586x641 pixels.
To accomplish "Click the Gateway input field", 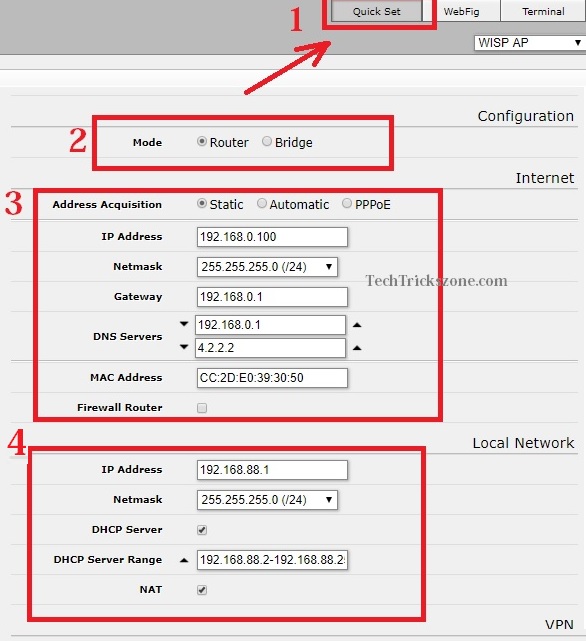I will tap(272, 297).
